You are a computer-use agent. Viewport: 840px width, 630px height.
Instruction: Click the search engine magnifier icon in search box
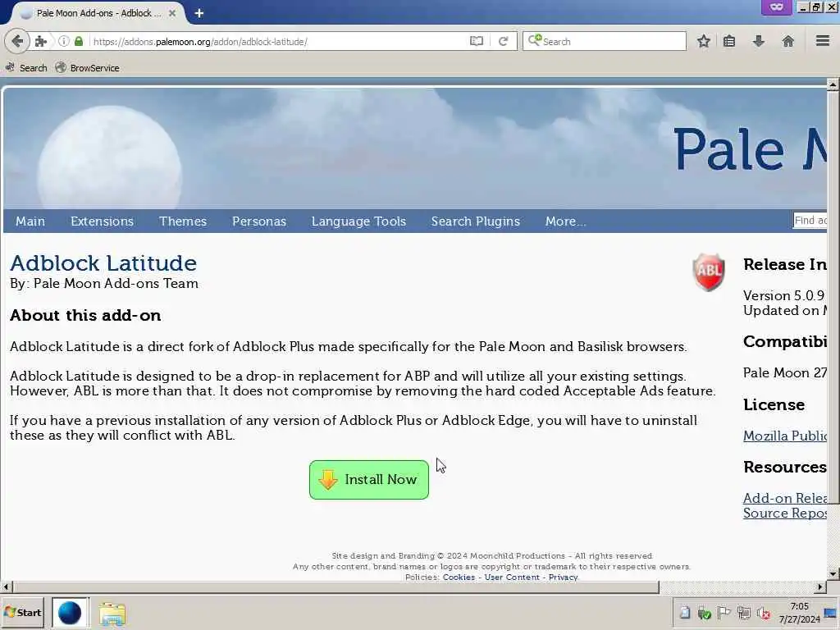[535, 41]
